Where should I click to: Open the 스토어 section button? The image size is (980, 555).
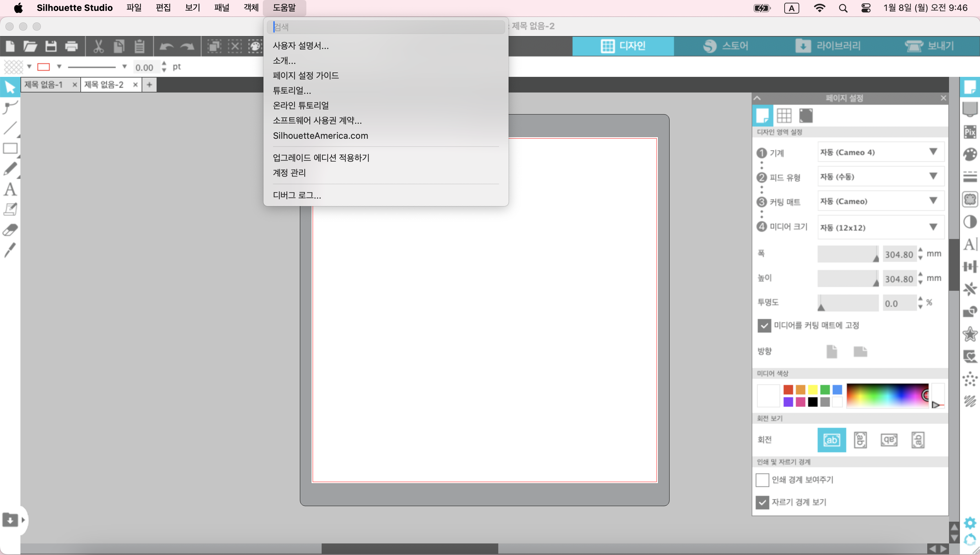pyautogui.click(x=726, y=46)
